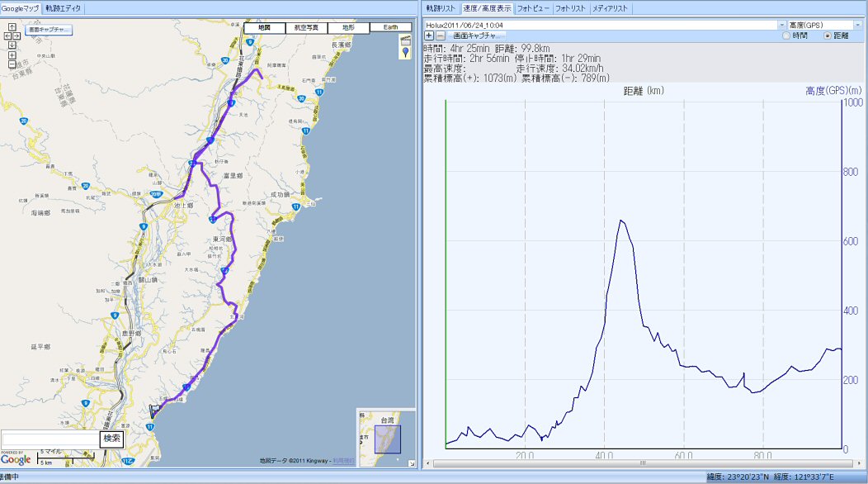The height and width of the screenshot is (484, 868).
Task: Click the graph scrollbar left arrow
Action: click(428, 463)
